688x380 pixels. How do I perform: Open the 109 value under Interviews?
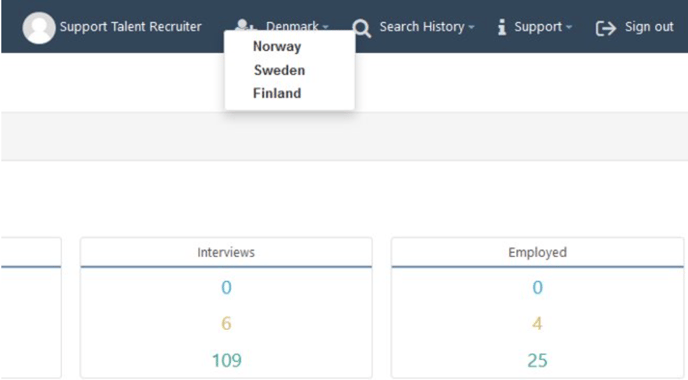coord(227,361)
